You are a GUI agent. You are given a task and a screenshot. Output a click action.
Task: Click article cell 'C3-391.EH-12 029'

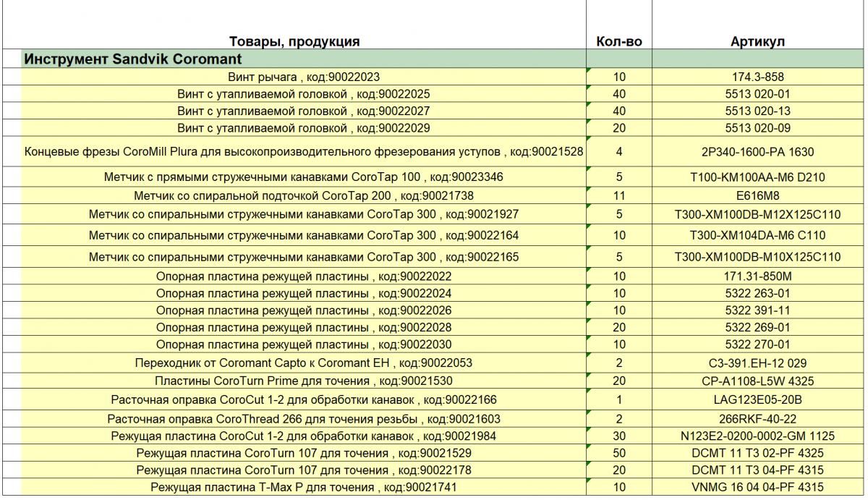coord(758,363)
